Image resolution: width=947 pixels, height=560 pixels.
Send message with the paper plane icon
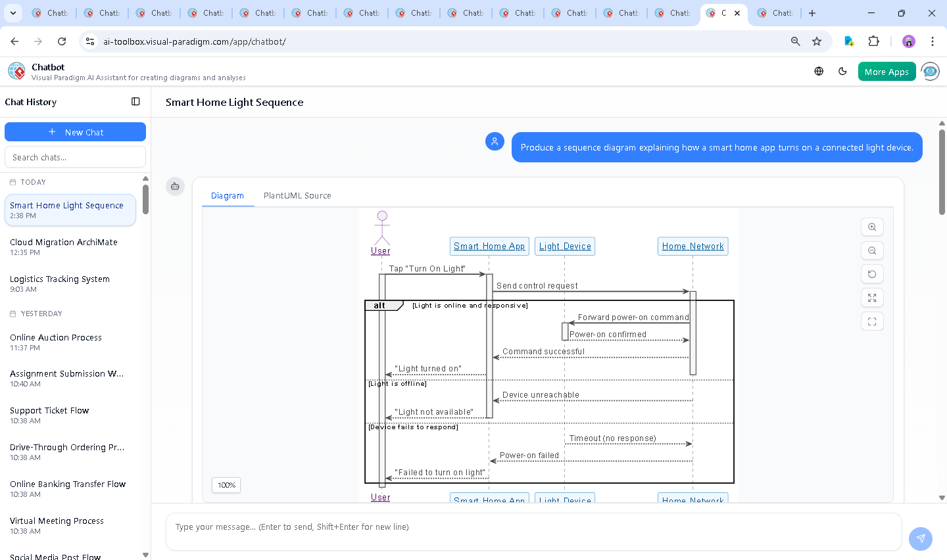[x=920, y=538]
